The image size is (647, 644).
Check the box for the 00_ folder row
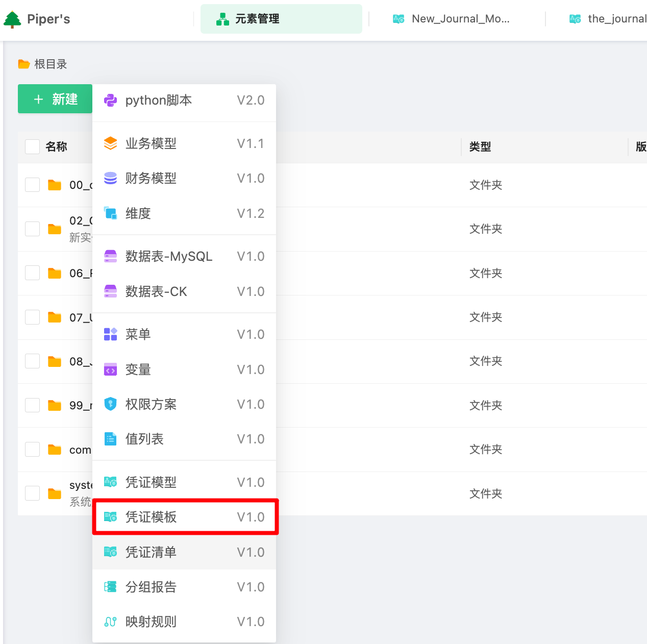(x=33, y=185)
